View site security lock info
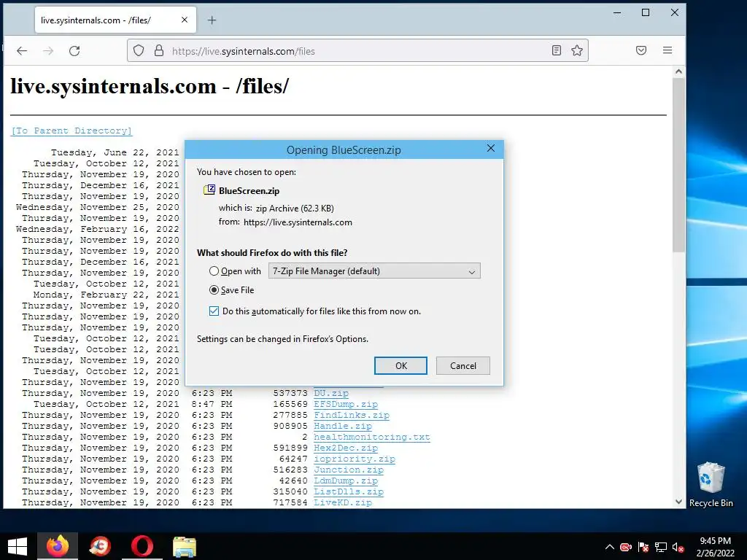The image size is (747, 560). coord(159,50)
